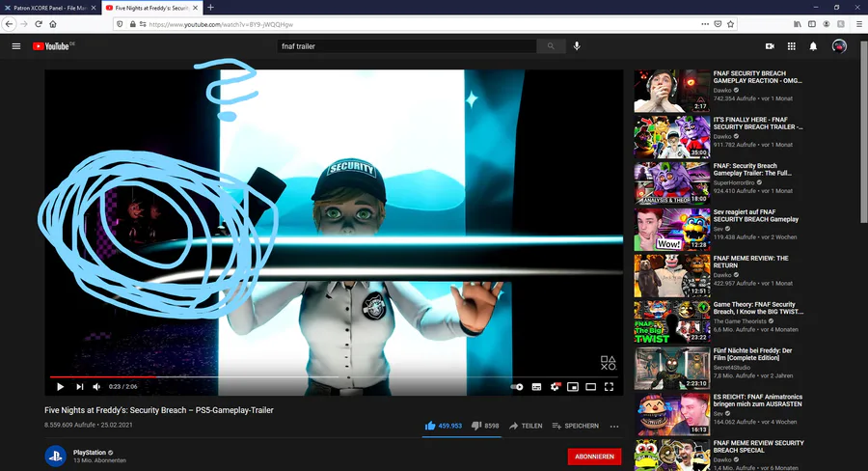Click the '8.559.609 Aufrufe' view count
868x471 pixels.
(69, 425)
